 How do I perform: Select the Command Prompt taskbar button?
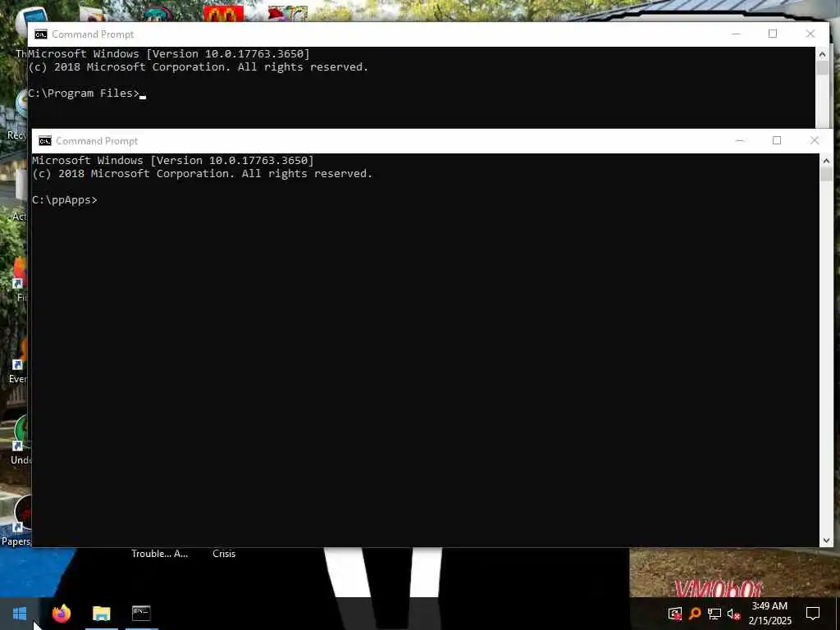tap(141, 613)
